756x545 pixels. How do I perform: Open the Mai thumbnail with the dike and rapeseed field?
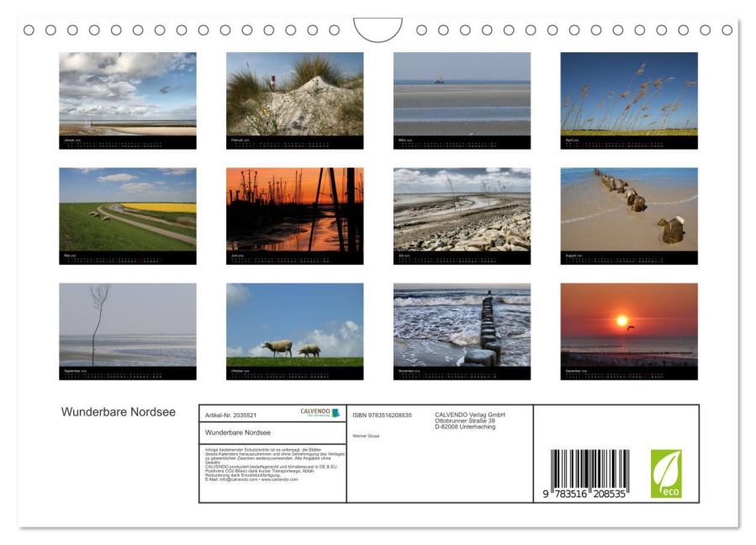[x=128, y=216]
